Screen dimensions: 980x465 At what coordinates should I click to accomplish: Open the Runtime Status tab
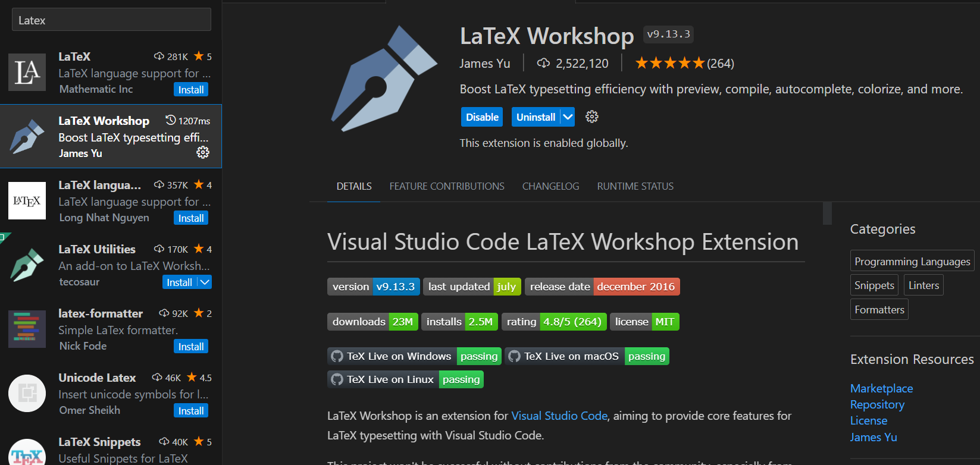coord(635,186)
